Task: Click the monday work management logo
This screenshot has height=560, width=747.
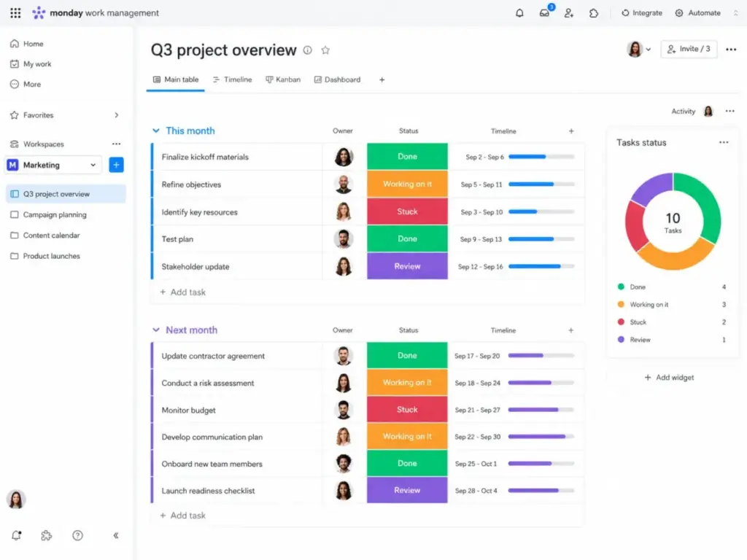Action: (x=96, y=13)
